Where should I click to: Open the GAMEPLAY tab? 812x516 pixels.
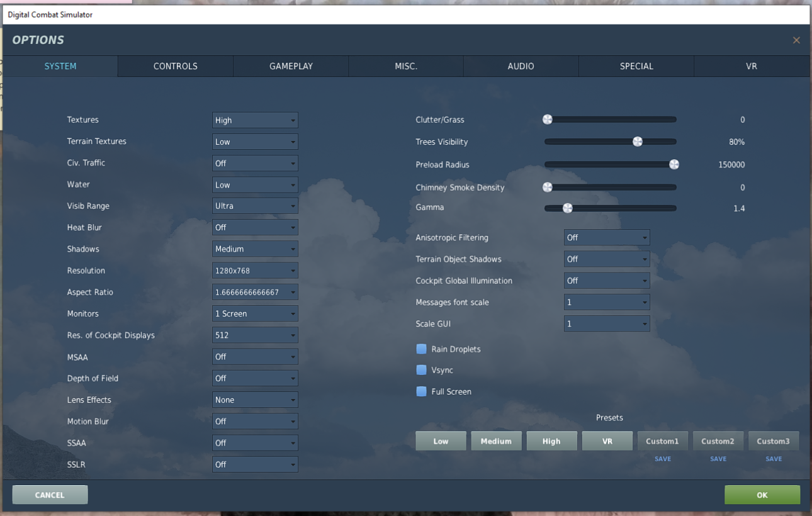click(291, 66)
